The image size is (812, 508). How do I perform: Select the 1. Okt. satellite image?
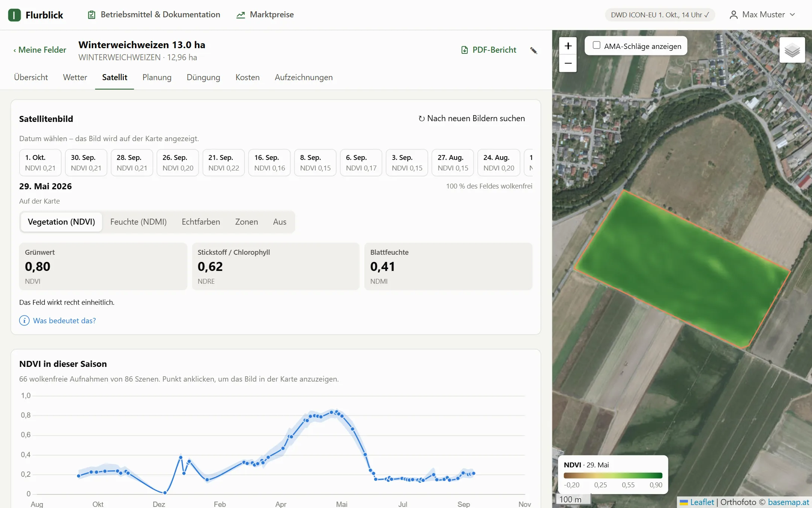click(x=40, y=163)
